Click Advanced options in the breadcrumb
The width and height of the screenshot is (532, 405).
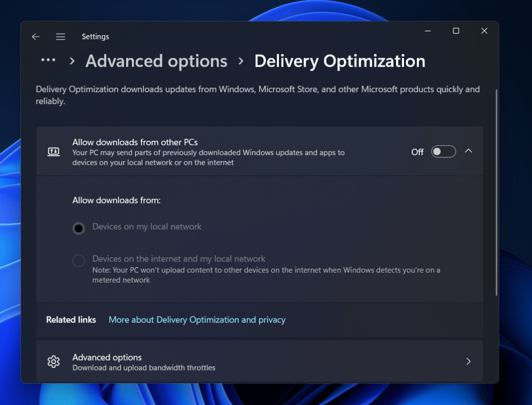(x=156, y=61)
